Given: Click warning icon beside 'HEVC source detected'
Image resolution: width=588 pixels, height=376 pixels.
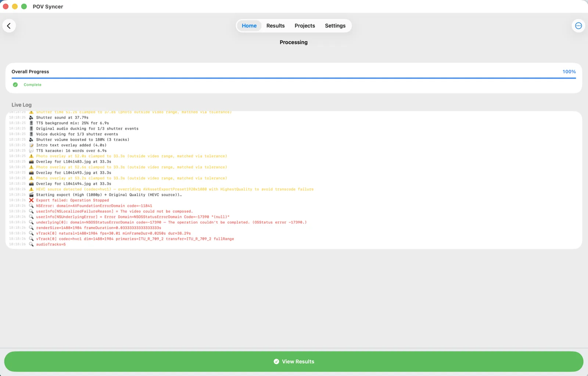Looking at the screenshot, I should click(31, 189).
